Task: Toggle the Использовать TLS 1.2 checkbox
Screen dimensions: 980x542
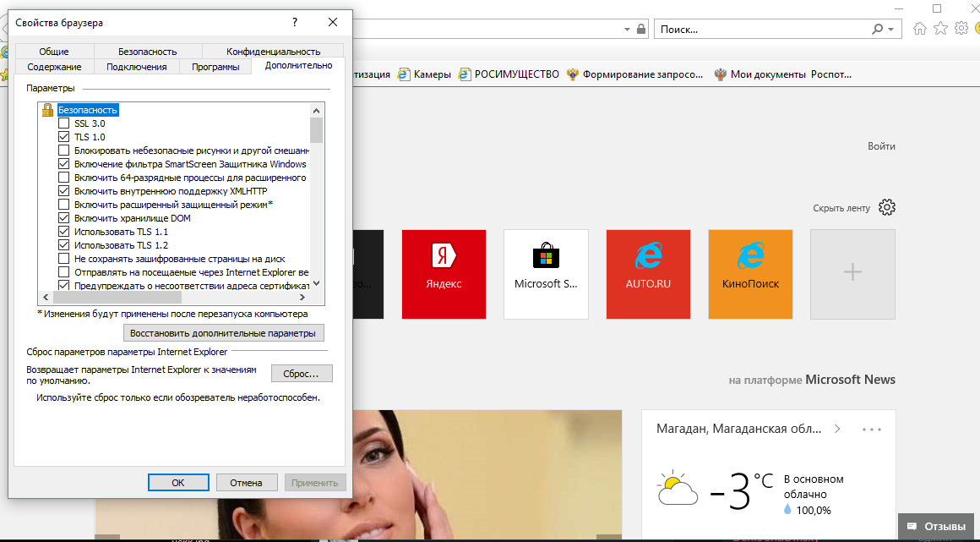Action: (x=63, y=245)
